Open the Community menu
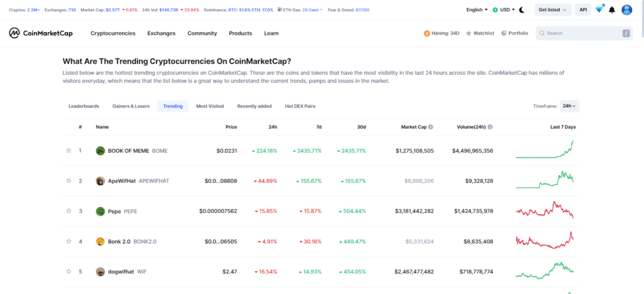Image resolution: width=644 pixels, height=294 pixels. click(x=202, y=33)
